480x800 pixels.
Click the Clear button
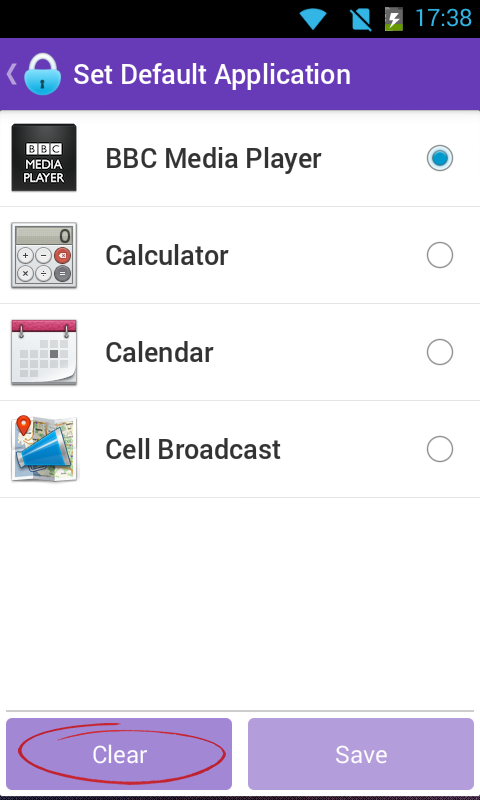click(x=119, y=754)
